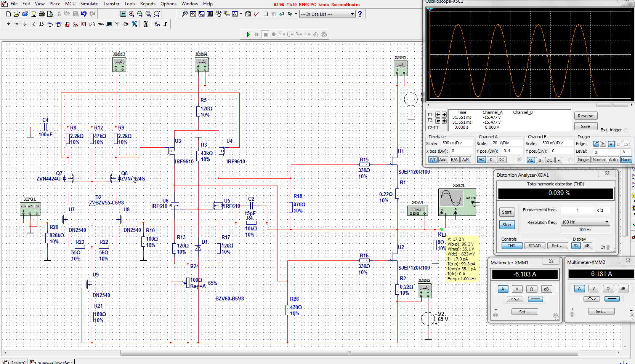The image size is (635, 364).
Task: Click the Electrical rules check icon
Action: (256, 14)
